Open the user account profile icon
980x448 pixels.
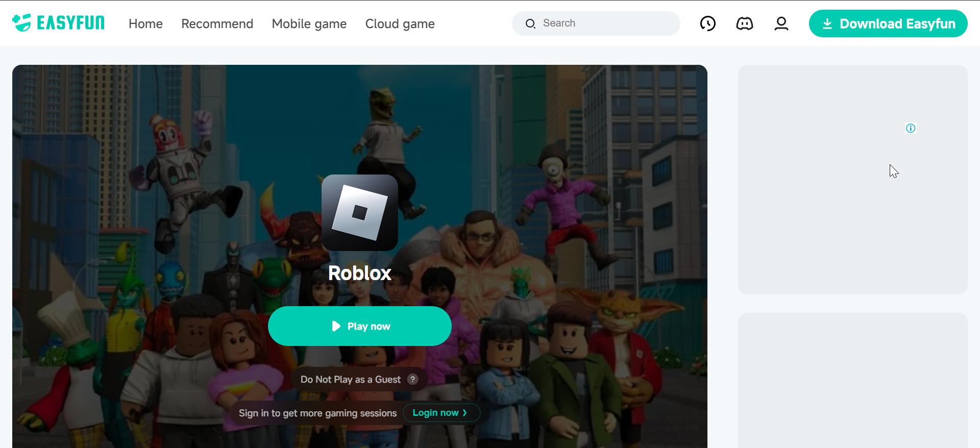click(781, 23)
